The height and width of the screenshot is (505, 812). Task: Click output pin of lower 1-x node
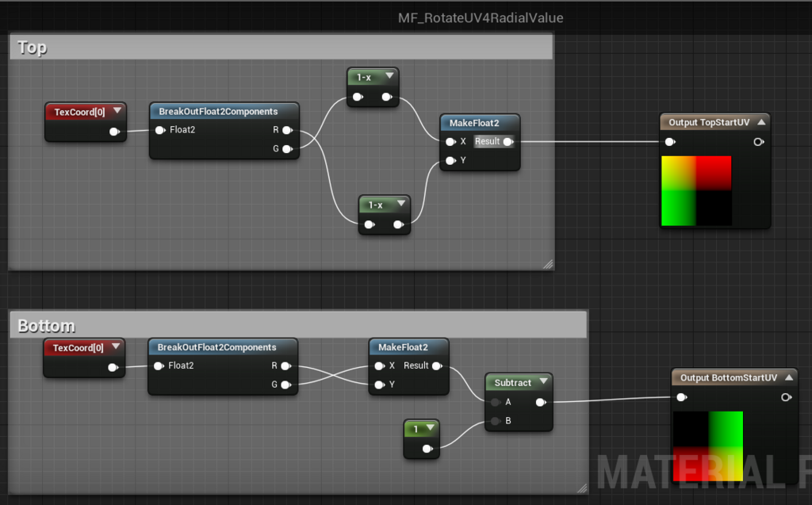point(398,224)
